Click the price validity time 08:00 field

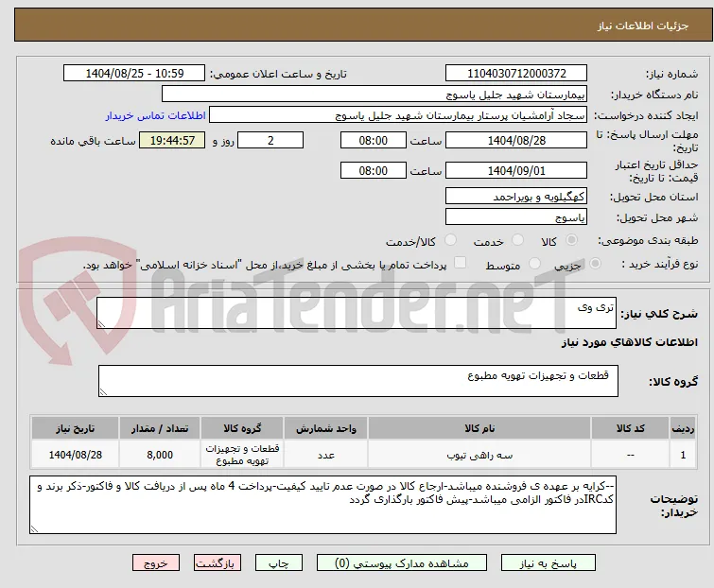point(373,171)
